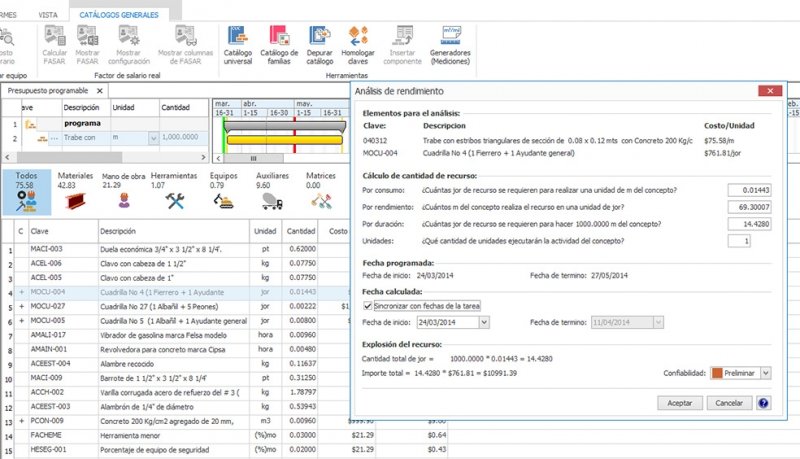
Task: Click the Catálogo universal icon
Action: point(238,44)
